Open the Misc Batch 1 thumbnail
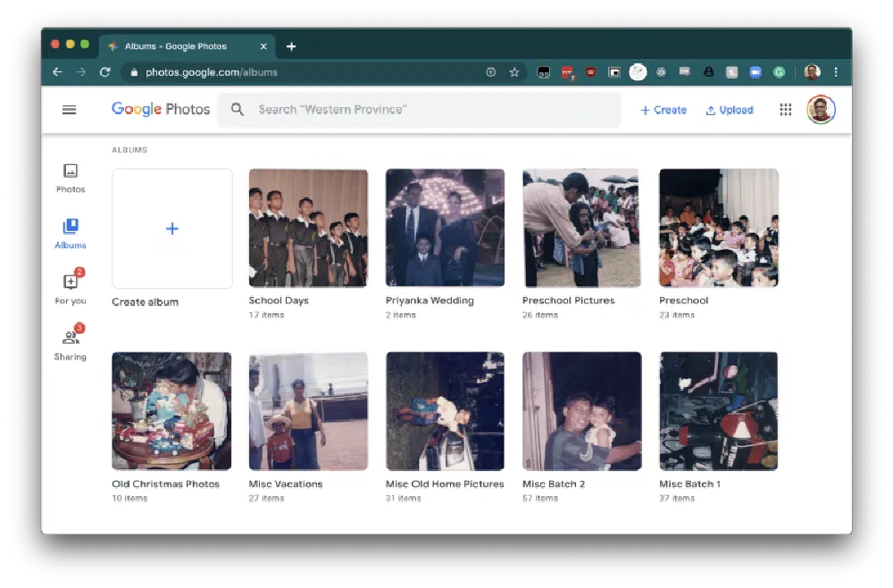893x588 pixels. (719, 411)
